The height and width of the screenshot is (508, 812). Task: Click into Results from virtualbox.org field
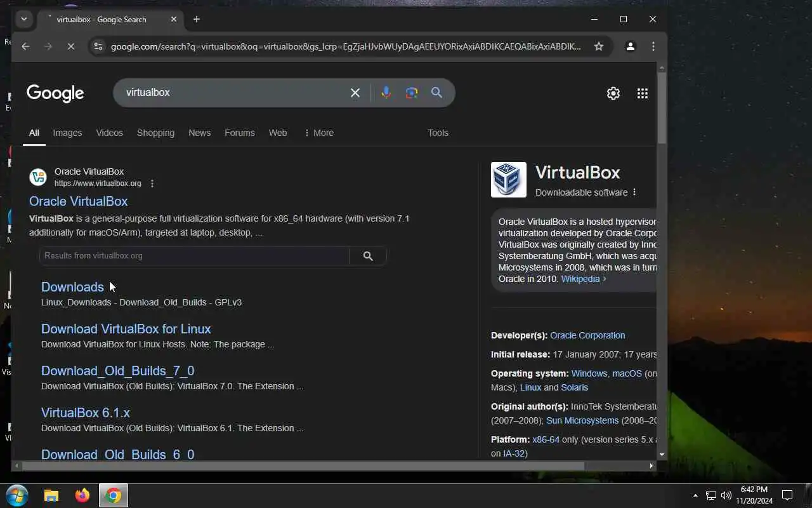point(194,255)
